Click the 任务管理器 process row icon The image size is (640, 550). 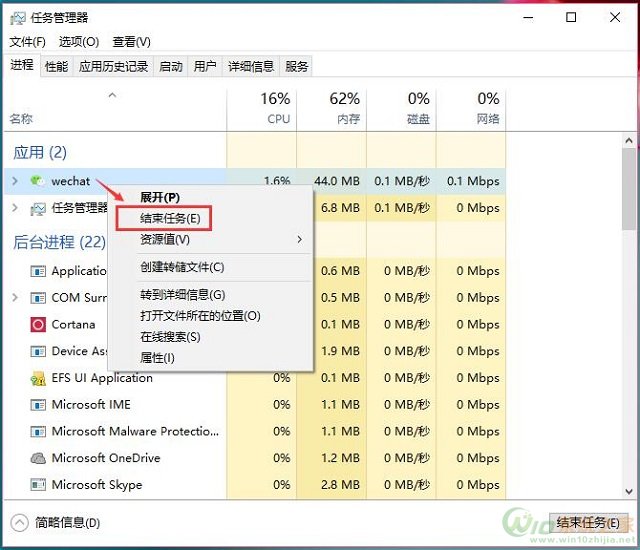pos(38,209)
